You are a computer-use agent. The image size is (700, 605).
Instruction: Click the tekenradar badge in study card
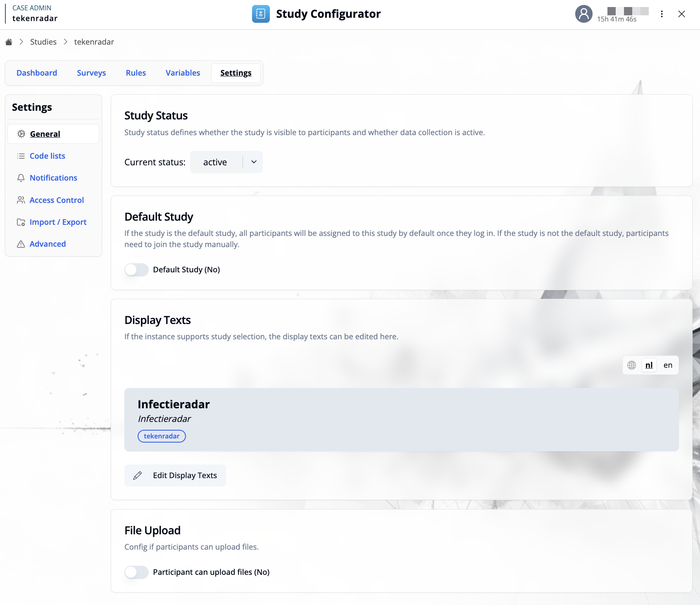(162, 436)
